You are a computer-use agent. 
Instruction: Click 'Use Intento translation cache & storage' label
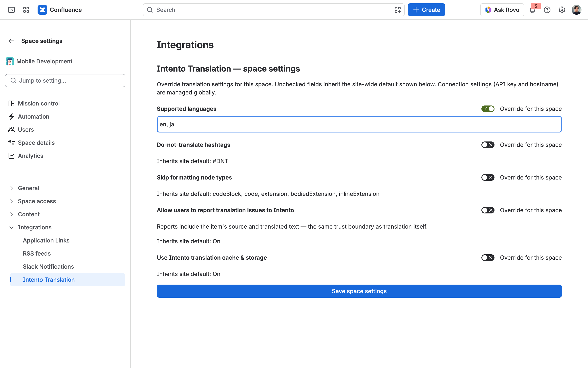pyautogui.click(x=212, y=258)
